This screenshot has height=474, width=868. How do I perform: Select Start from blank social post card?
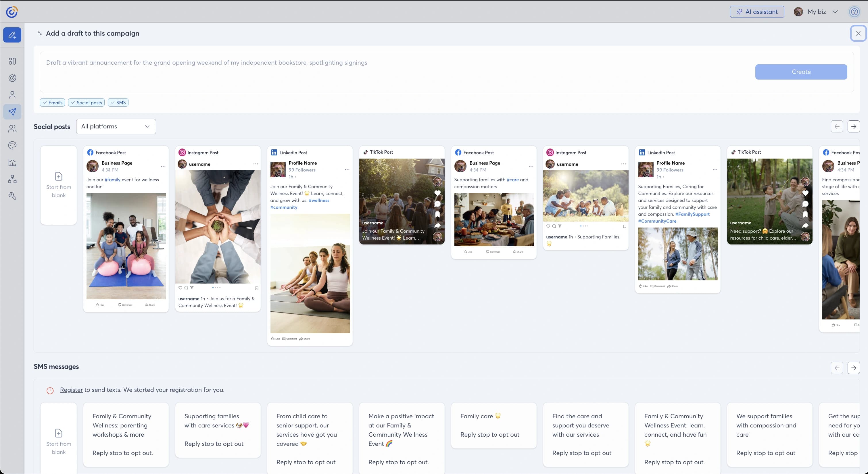click(59, 185)
